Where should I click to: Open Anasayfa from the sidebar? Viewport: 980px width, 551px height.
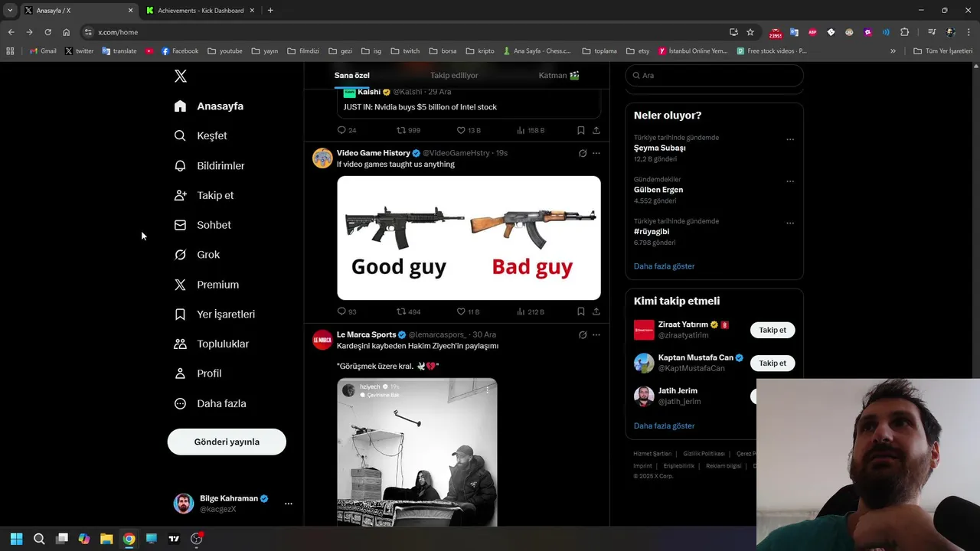pyautogui.click(x=208, y=106)
